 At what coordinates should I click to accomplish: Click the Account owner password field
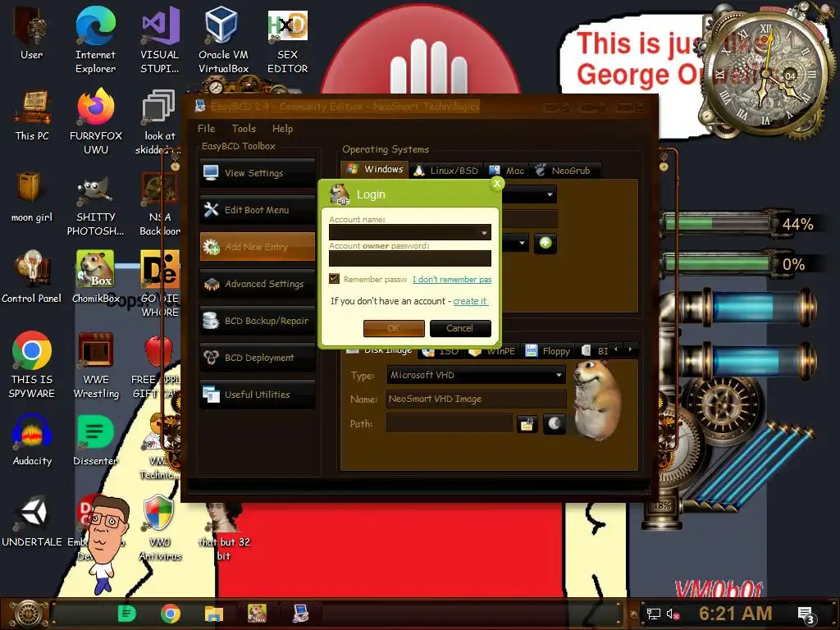[410, 258]
